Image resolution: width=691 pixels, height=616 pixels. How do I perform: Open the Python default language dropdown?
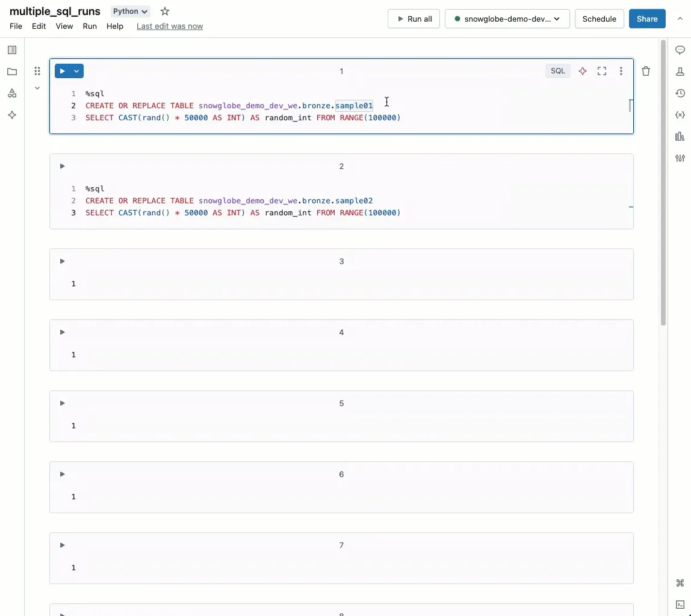(130, 11)
